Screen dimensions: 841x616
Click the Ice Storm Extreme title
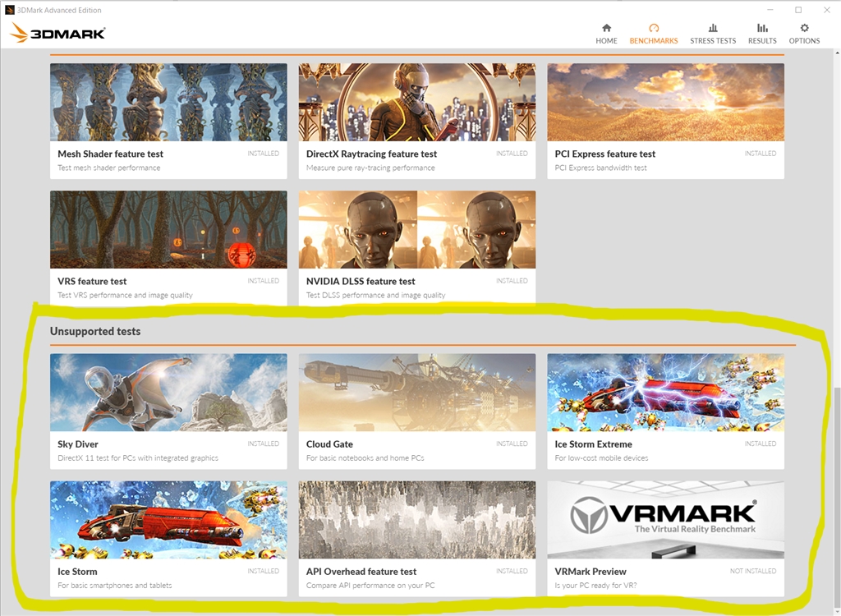click(593, 444)
